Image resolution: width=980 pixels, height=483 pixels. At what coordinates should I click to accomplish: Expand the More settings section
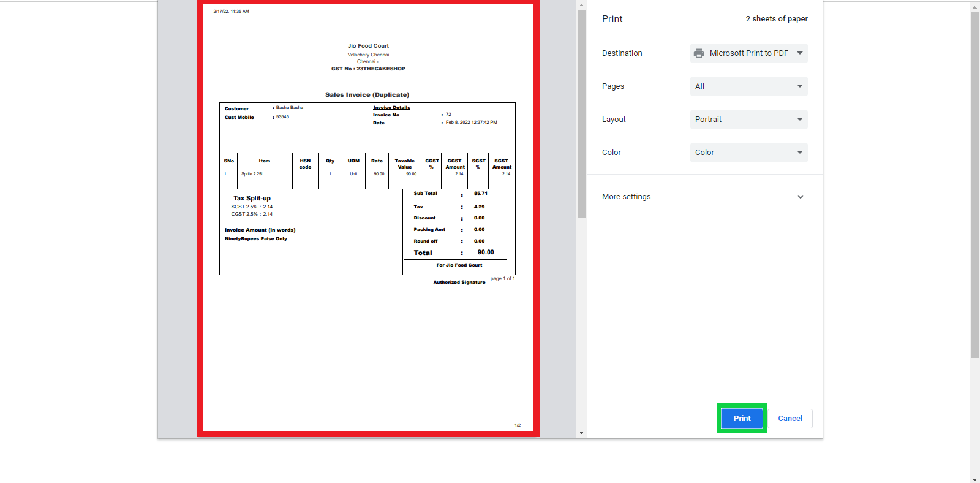tap(704, 197)
